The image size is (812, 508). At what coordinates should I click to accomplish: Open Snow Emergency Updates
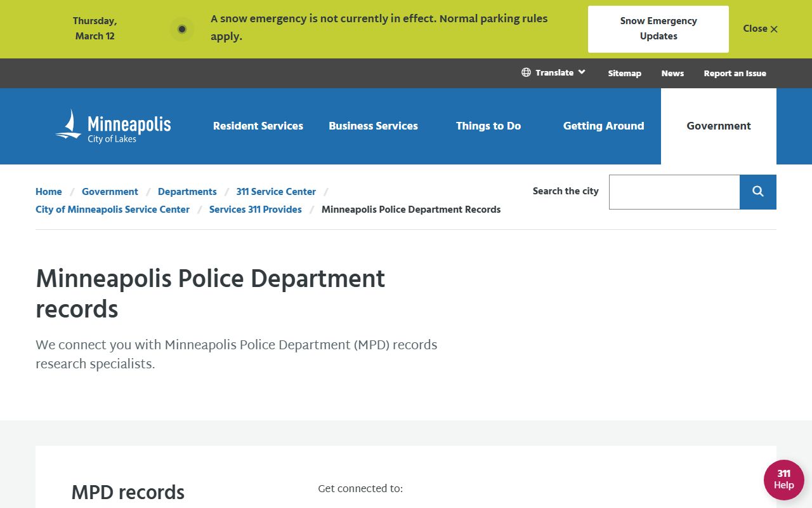click(x=658, y=29)
